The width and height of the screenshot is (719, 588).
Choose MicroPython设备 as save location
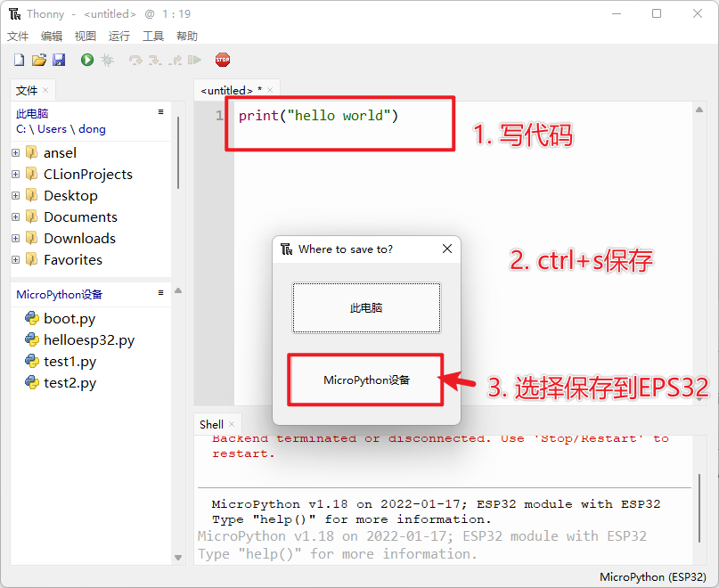point(365,380)
